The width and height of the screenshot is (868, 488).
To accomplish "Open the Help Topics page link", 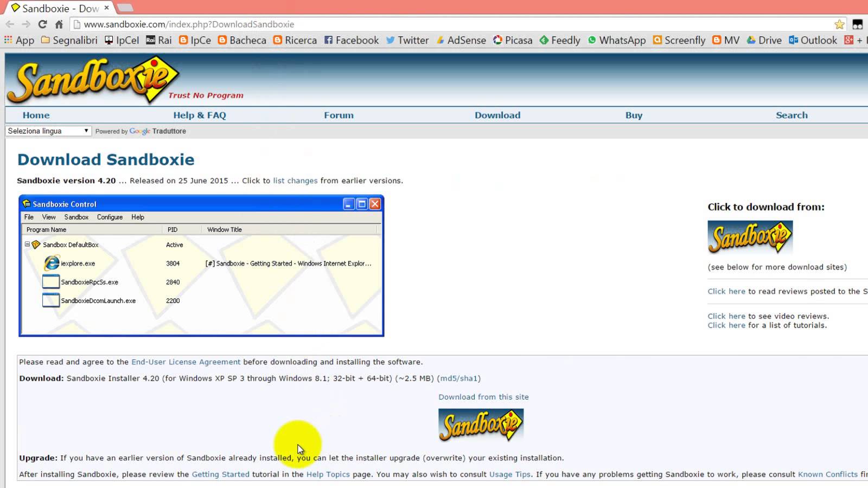I will (328, 474).
